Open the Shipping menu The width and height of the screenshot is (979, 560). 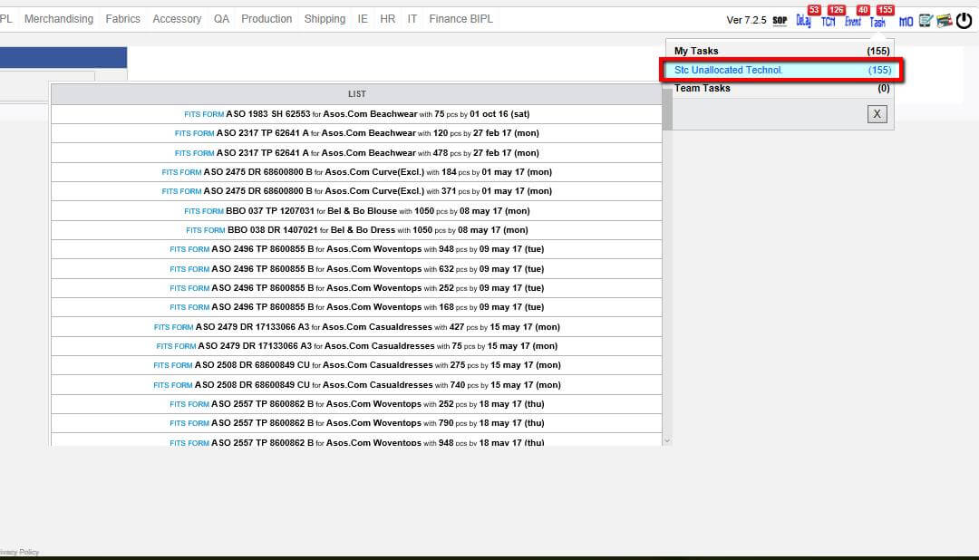(325, 19)
